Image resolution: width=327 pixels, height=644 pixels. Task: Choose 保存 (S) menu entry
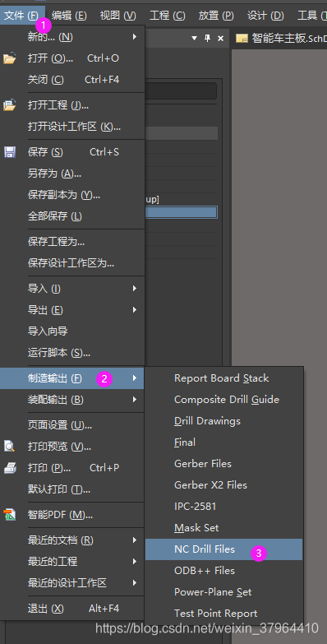point(72,152)
